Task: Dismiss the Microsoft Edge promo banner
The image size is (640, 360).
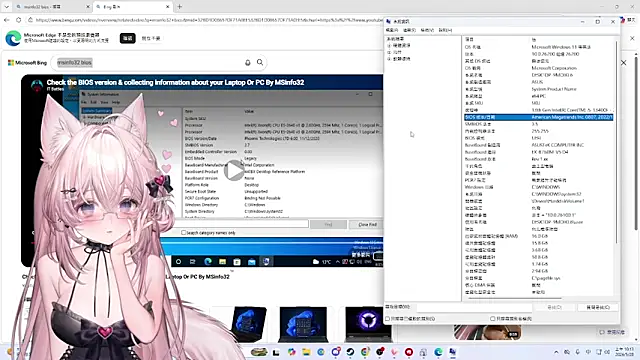Action: (x=632, y=38)
